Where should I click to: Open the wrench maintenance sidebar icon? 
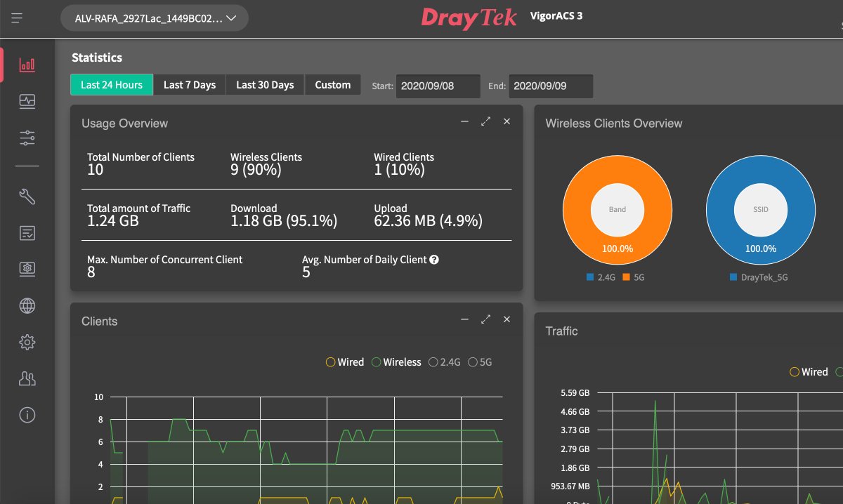click(27, 197)
